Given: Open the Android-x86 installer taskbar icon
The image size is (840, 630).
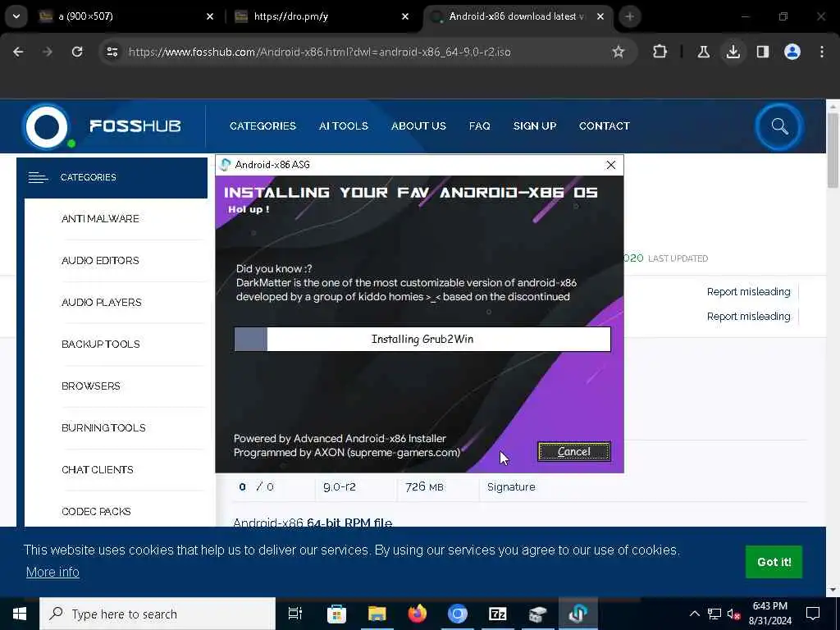Looking at the screenshot, I should [x=577, y=614].
